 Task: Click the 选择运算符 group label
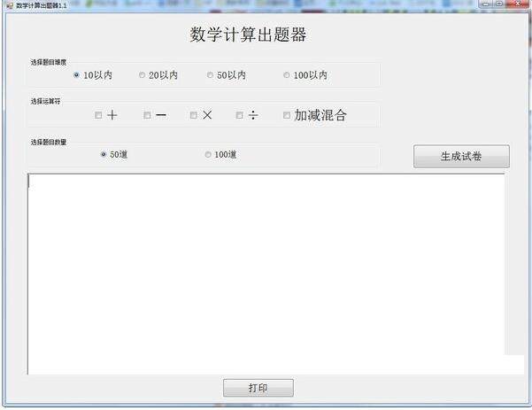(45, 101)
